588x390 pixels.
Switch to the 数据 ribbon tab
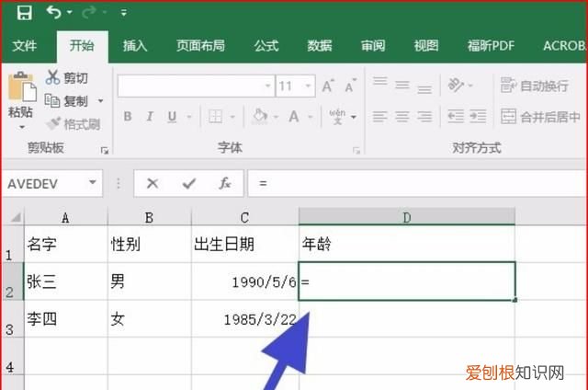coord(320,46)
